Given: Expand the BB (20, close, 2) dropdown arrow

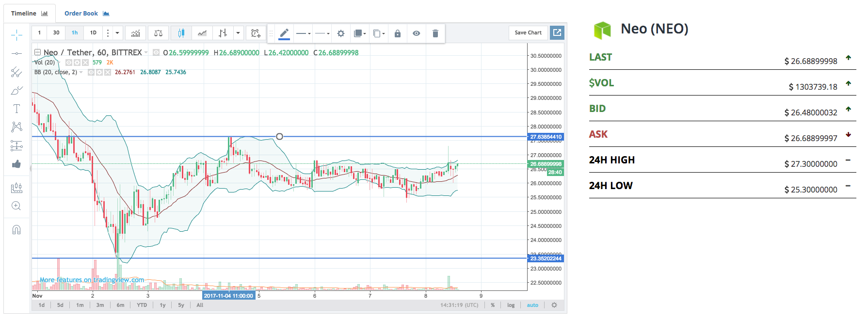Looking at the screenshot, I should [81, 72].
